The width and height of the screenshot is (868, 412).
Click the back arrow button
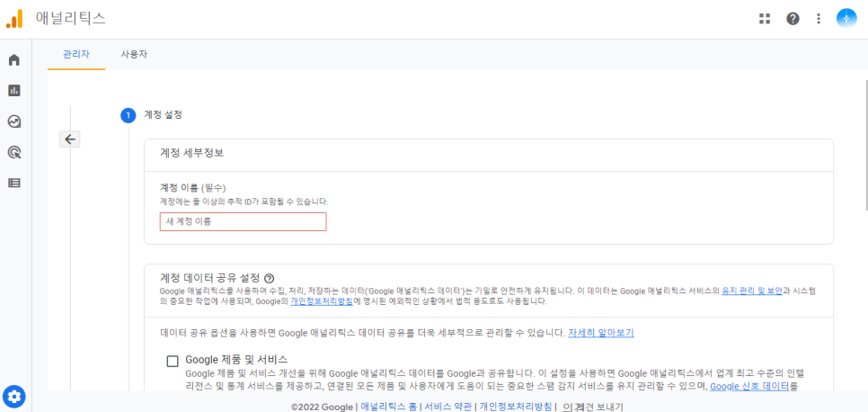[70, 139]
